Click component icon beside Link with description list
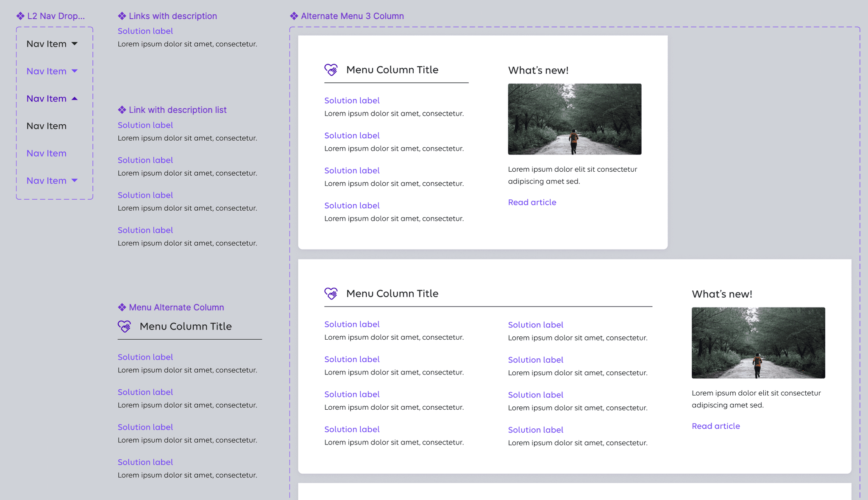Viewport: 868px width, 500px height. click(122, 110)
